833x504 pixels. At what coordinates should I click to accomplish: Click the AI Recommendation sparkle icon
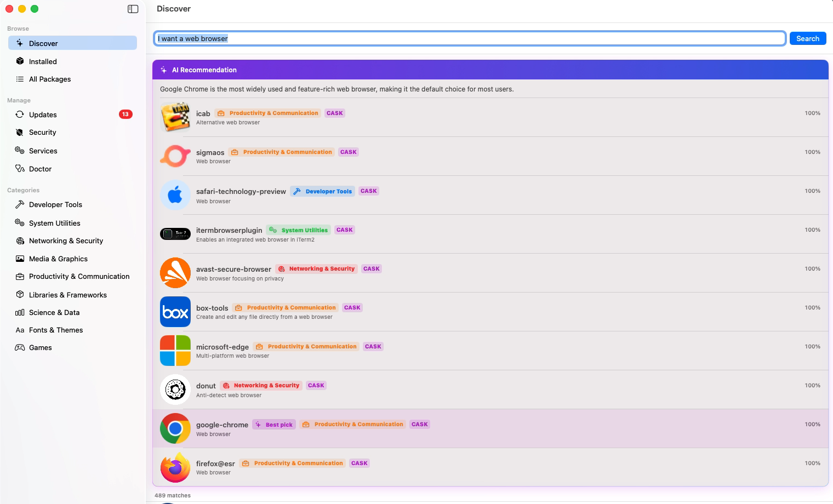click(x=164, y=70)
